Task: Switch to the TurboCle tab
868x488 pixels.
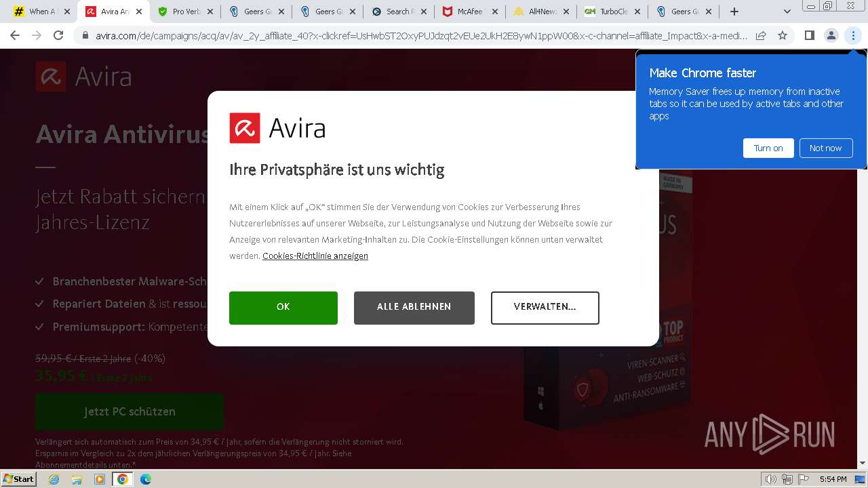Action: tap(612, 12)
